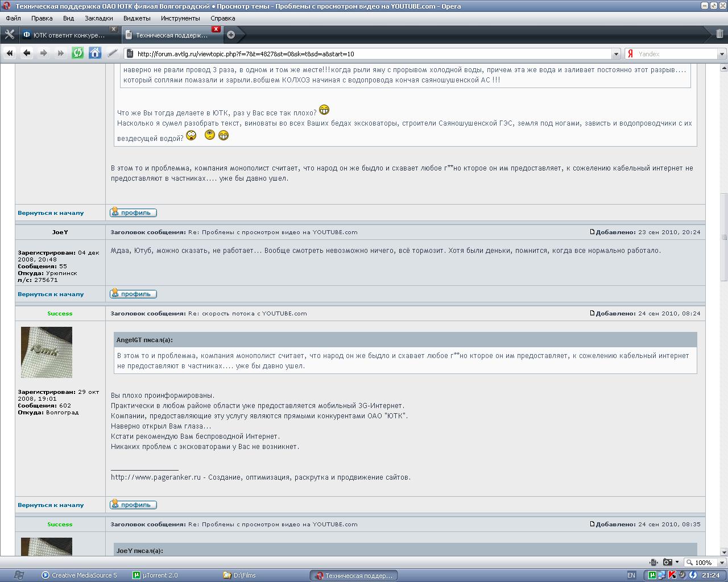Select the 'Техническая поддерж...' tab
Image resolution: width=728 pixels, height=582 pixels.
tap(172, 35)
